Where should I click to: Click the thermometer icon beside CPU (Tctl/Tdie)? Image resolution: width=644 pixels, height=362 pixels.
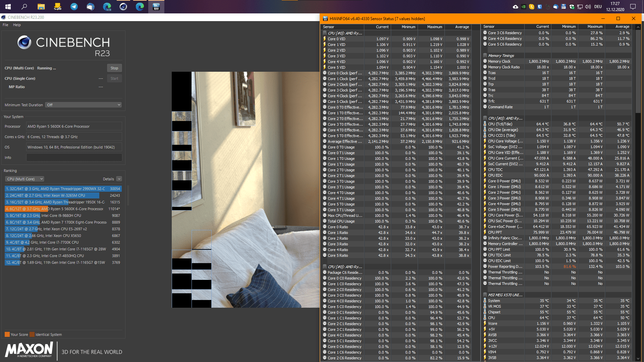[x=485, y=124]
